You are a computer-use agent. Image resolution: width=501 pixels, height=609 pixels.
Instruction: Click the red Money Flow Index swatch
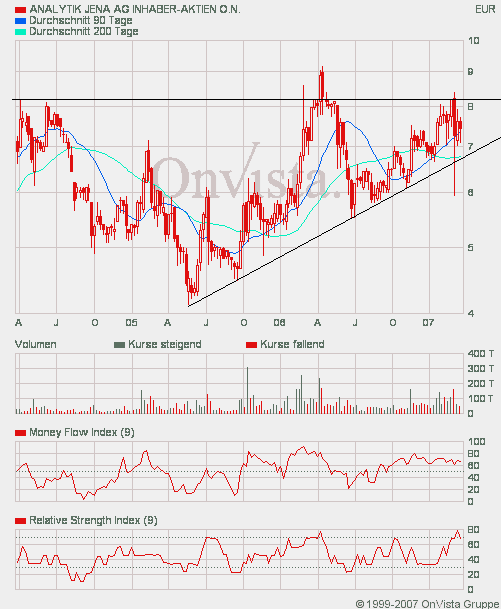(x=21, y=433)
